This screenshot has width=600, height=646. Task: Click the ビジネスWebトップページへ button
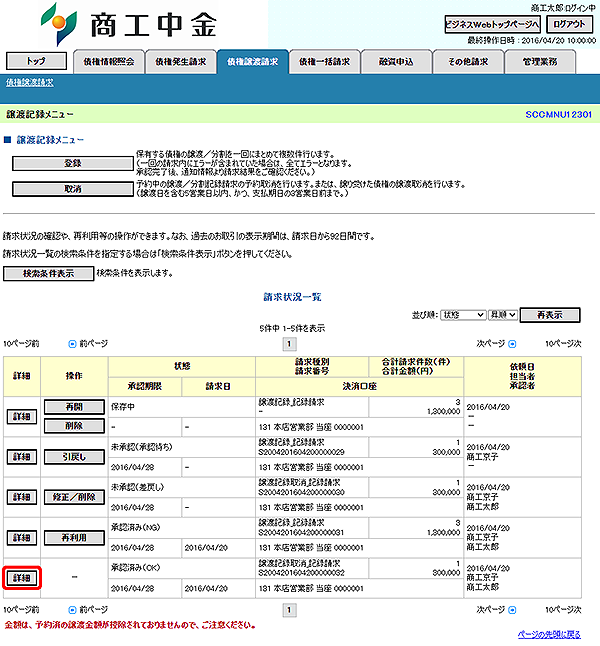click(492, 24)
